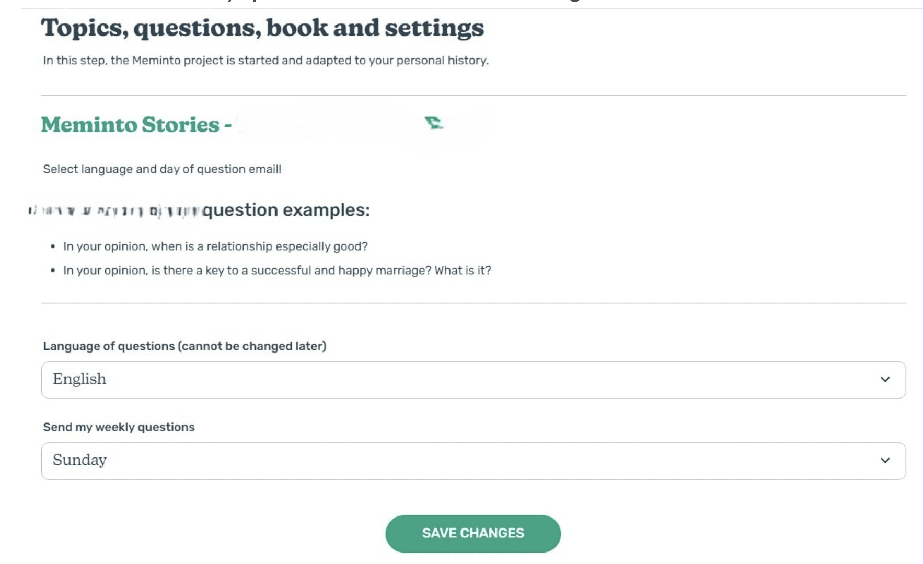Click the chevron arrow beside Sunday
Viewport: 924px width, 564px height.
click(x=885, y=461)
